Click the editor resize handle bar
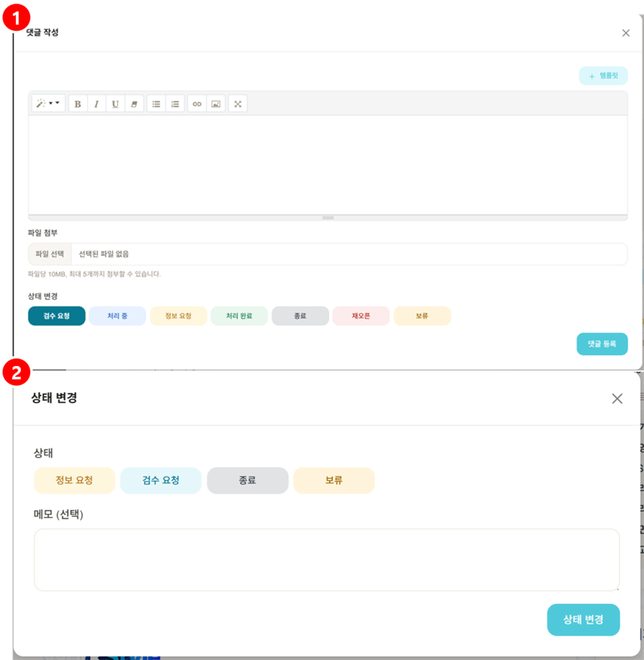Viewport: 644px width, 660px height. 328,217
